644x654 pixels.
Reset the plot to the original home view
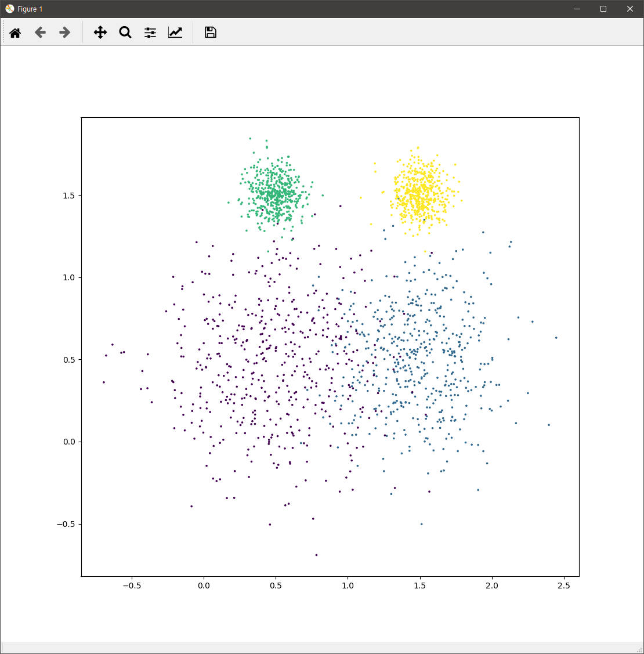15,32
